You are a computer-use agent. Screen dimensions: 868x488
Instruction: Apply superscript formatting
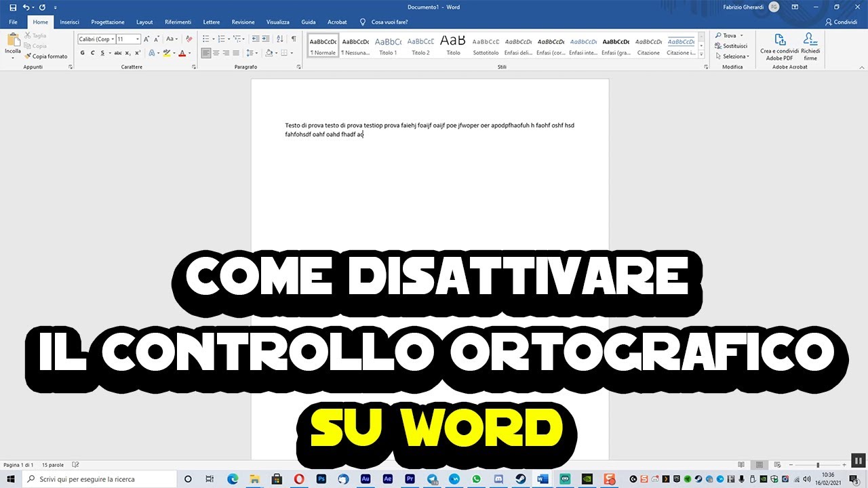coord(137,53)
